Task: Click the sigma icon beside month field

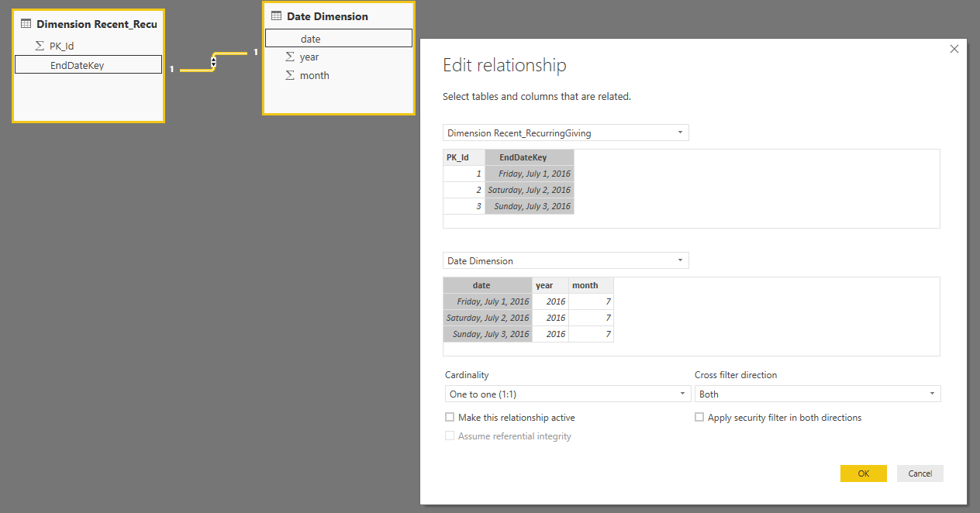Action: point(290,75)
